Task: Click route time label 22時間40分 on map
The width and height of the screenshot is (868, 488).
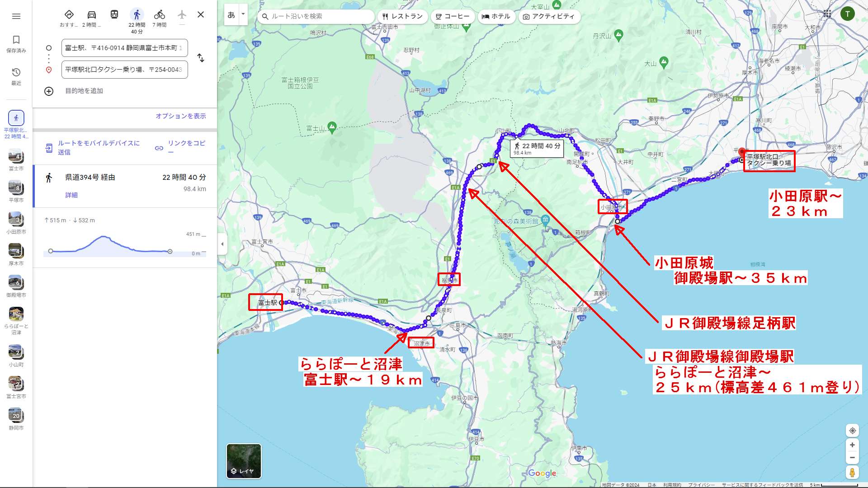Action: [x=537, y=149]
